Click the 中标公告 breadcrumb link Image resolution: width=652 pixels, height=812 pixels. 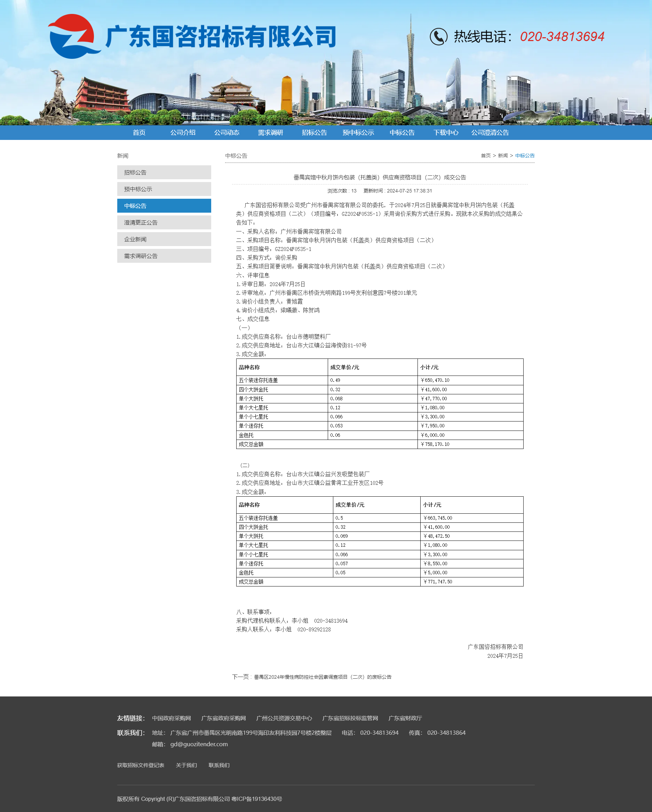pos(525,156)
